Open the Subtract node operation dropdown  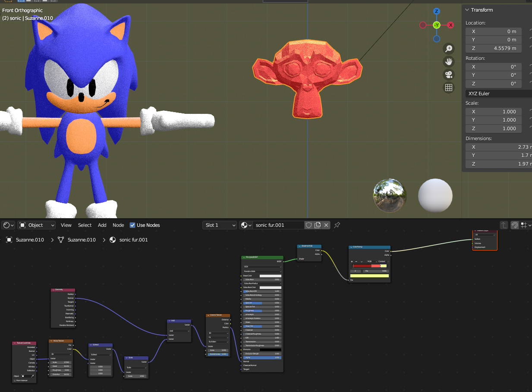pos(100,354)
